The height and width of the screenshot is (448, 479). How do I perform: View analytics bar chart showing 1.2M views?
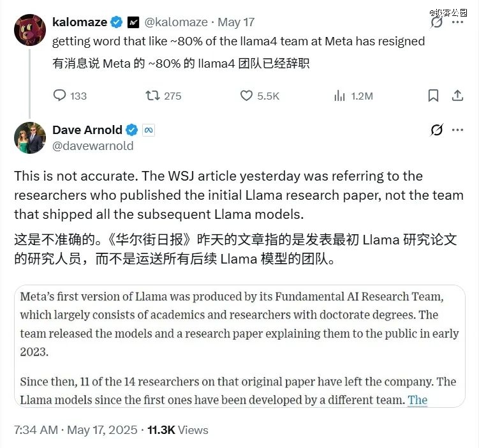339,96
